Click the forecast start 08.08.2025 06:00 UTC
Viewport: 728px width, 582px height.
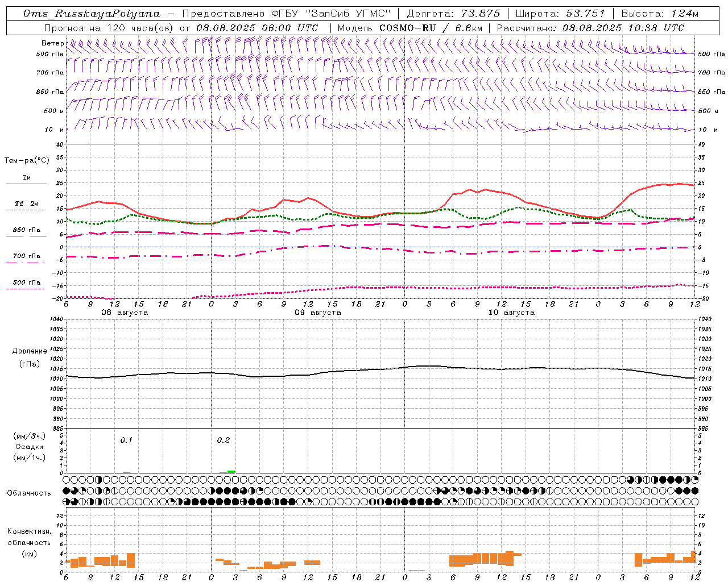(x=257, y=28)
